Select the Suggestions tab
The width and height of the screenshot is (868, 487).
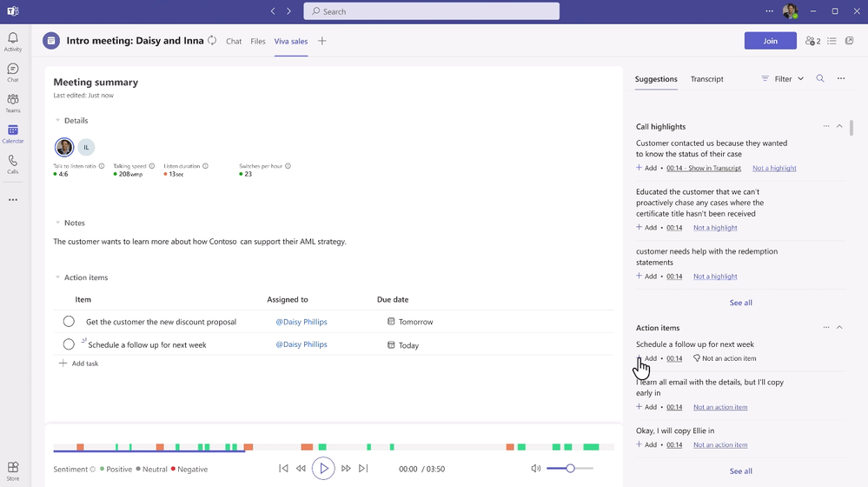tap(656, 78)
